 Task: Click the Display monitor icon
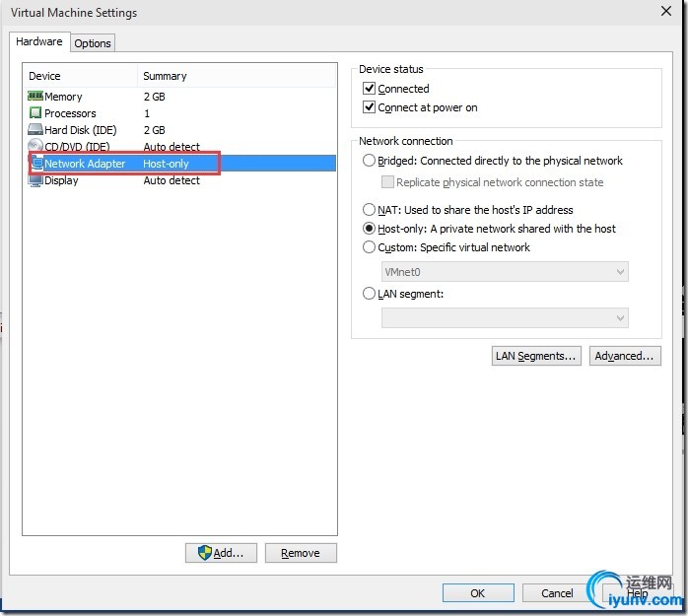[35, 180]
